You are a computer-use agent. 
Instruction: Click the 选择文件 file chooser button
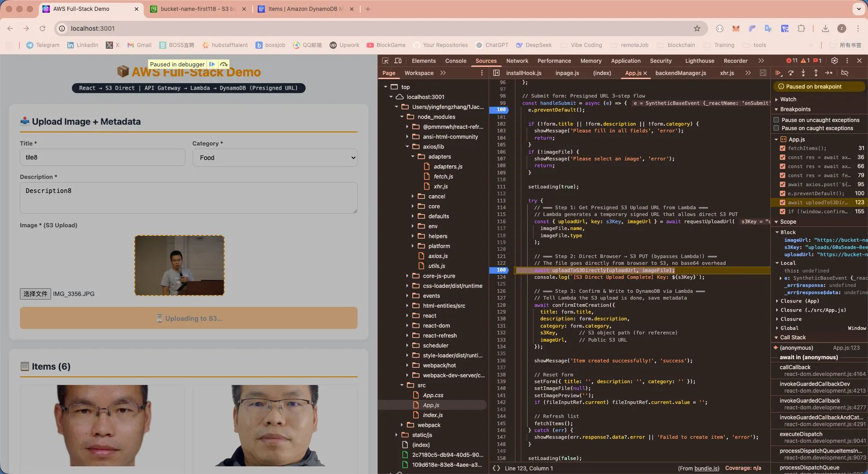pyautogui.click(x=35, y=294)
